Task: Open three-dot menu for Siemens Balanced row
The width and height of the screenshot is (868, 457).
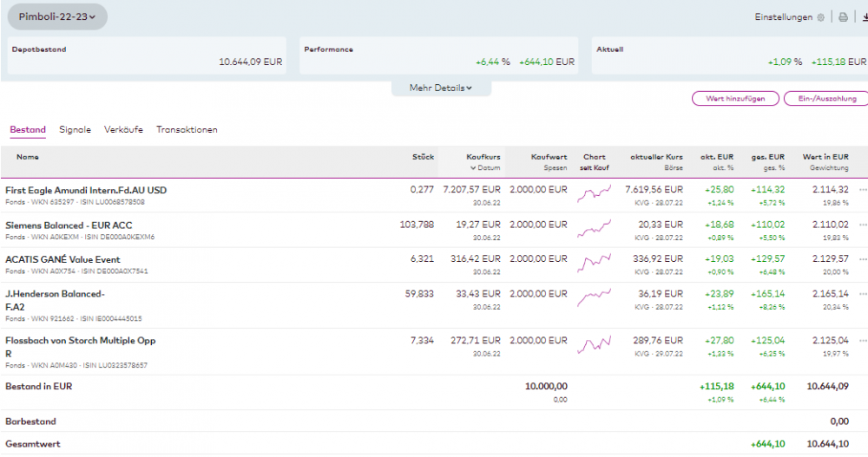Action: pyautogui.click(x=863, y=225)
